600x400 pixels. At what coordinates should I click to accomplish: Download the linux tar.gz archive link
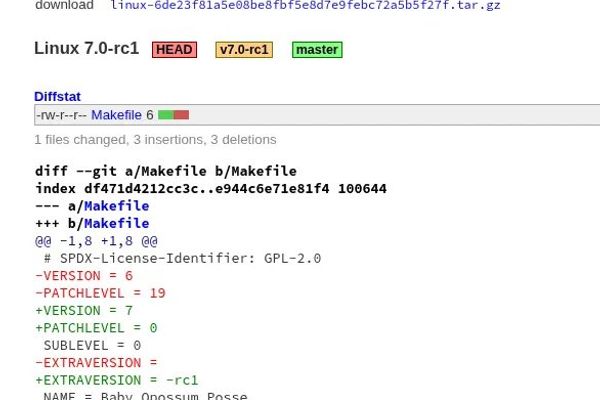[305, 5]
